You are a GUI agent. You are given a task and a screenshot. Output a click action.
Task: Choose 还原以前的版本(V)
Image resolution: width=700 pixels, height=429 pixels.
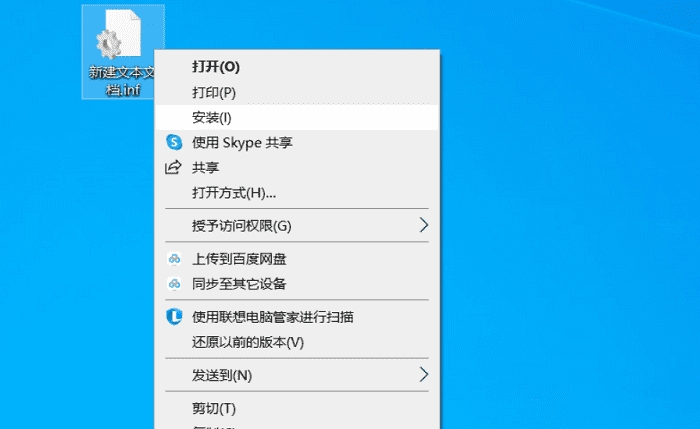[x=297, y=342]
